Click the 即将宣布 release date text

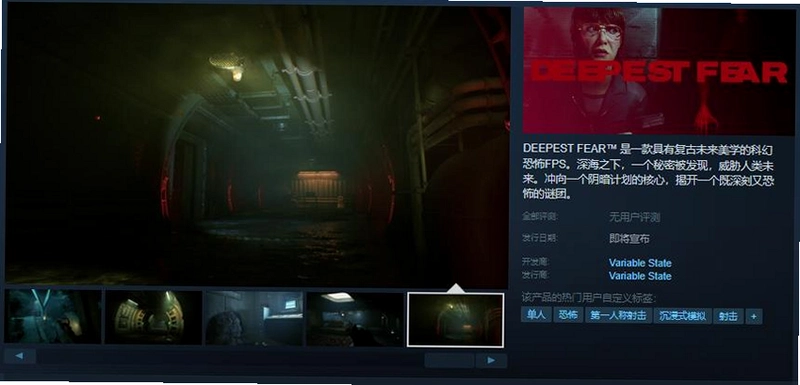tap(629, 239)
